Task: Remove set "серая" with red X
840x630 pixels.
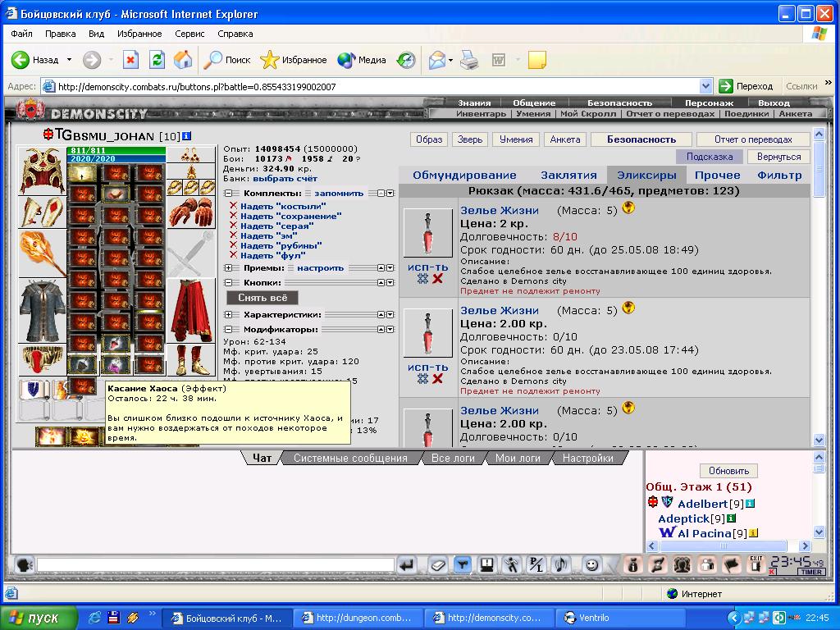Action: click(233, 226)
